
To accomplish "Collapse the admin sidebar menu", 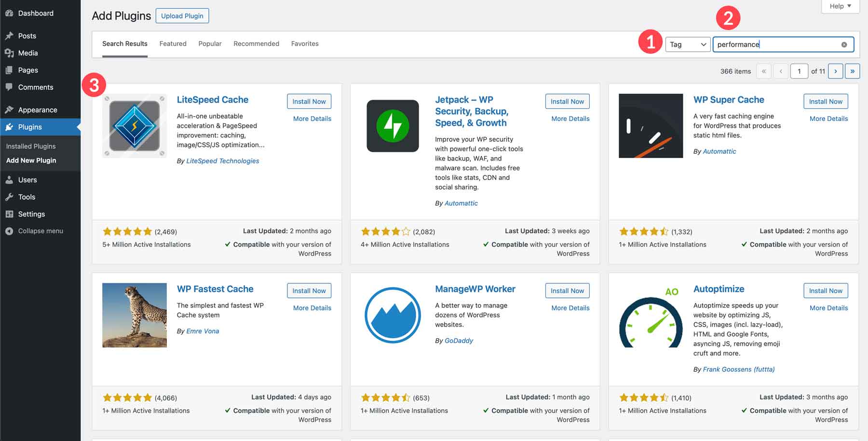I will tap(10, 231).
